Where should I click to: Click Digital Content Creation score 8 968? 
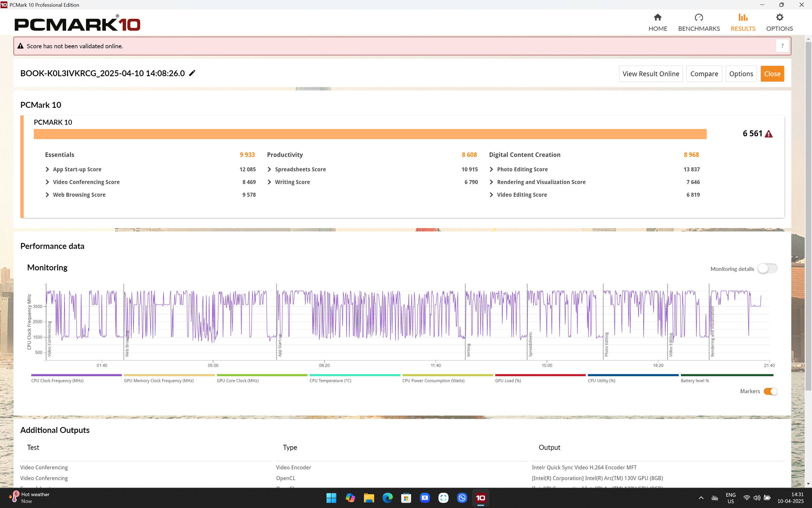[x=691, y=155]
